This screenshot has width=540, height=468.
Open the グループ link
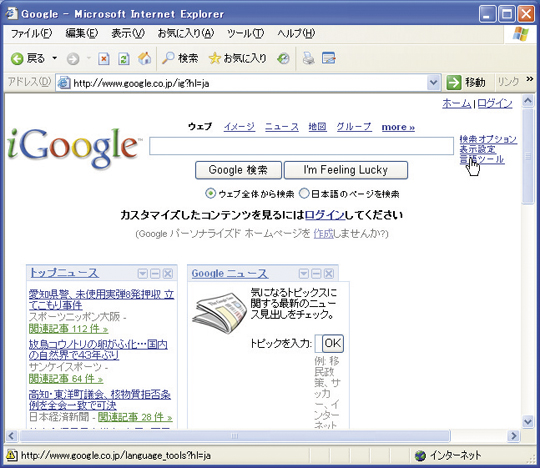click(354, 127)
